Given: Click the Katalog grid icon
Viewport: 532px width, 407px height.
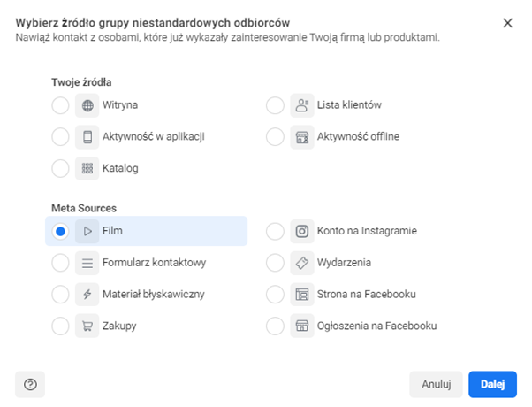Looking at the screenshot, I should (87, 168).
